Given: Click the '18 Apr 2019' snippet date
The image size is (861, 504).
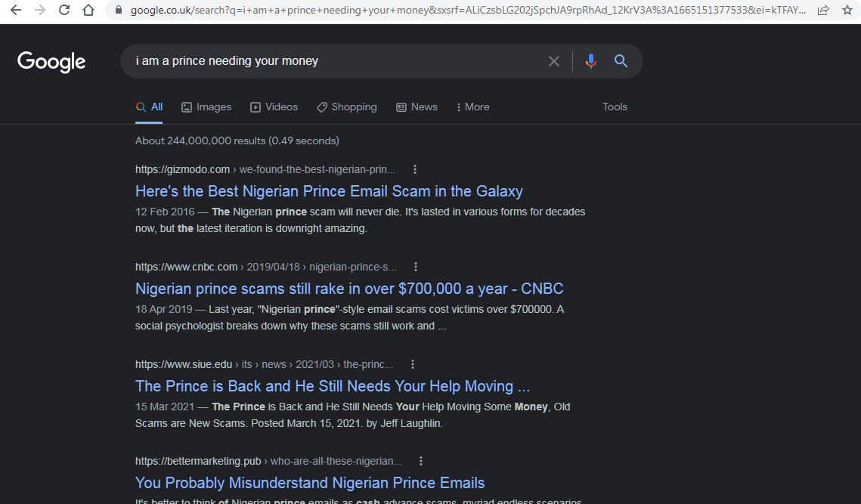Looking at the screenshot, I should click(163, 310).
